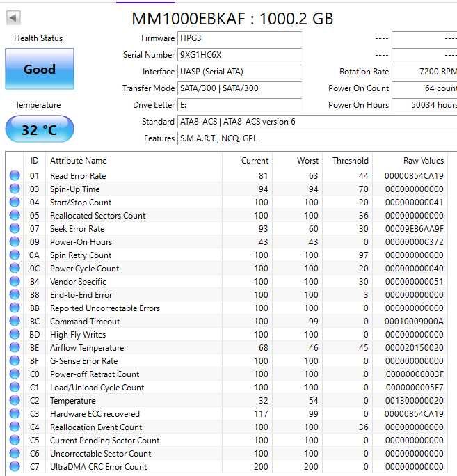This screenshot has height=476, width=457.
Task: Select status orb for Current Pending Sector Count
Action: (15, 440)
